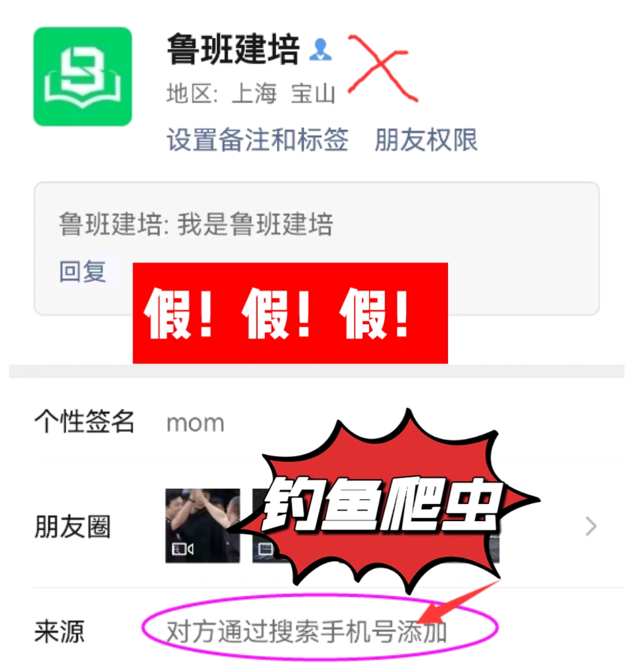Viewport: 629px width, 672px height.
Task: Select the 个性签名 row label
Action: click(x=85, y=421)
